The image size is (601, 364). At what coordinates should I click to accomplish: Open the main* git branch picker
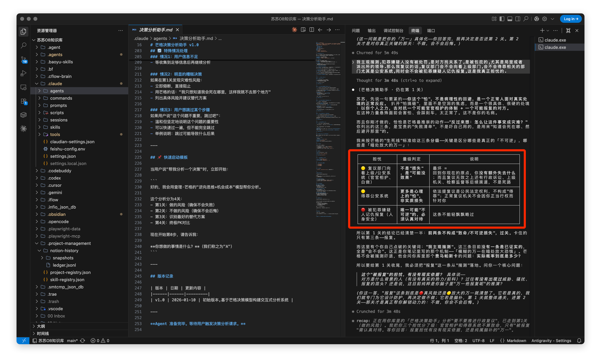pyautogui.click(x=72, y=341)
